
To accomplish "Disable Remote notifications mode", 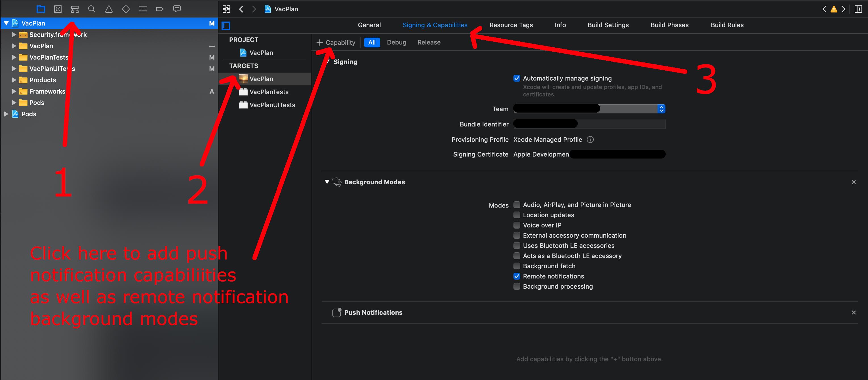I will [x=517, y=276].
